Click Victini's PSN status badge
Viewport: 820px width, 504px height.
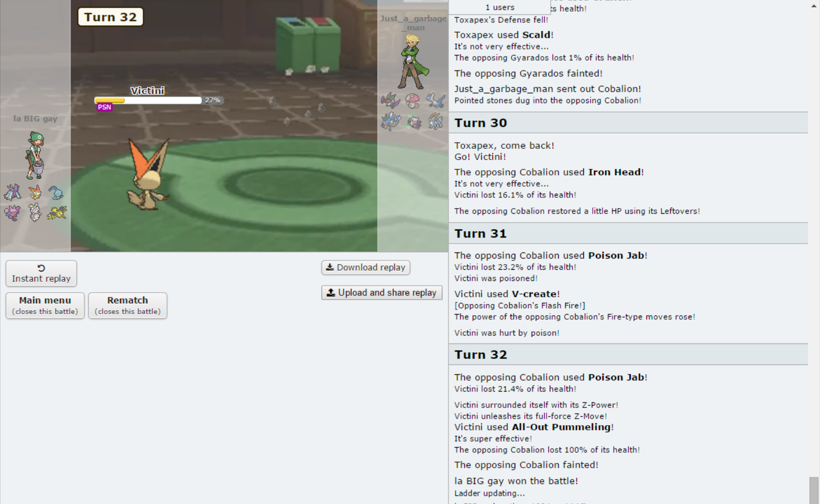[105, 107]
